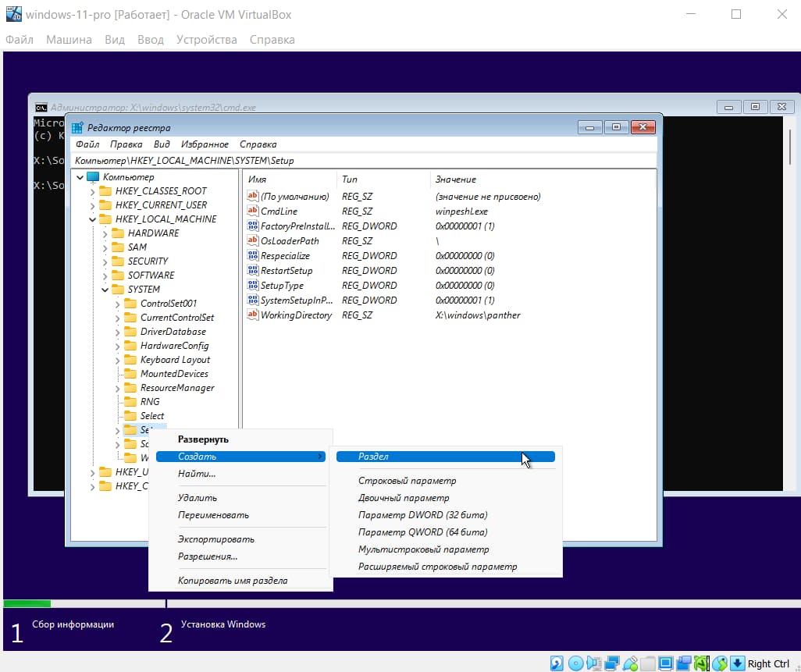Open Правка menu in Registry Editor
The height and width of the screenshot is (672, 801).
pyautogui.click(x=126, y=144)
